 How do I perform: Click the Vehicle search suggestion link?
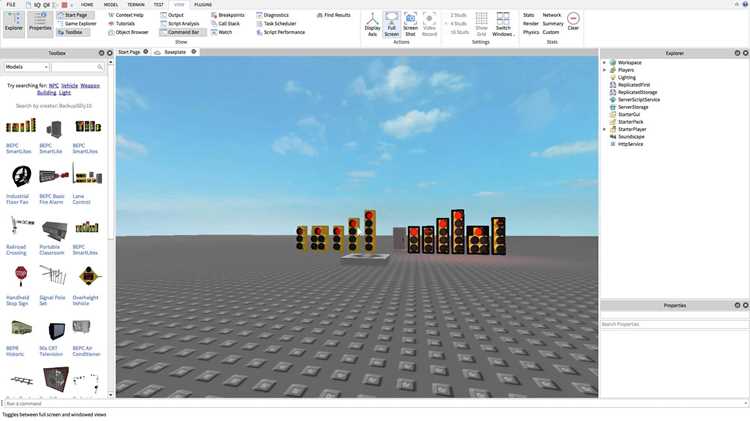coord(69,86)
